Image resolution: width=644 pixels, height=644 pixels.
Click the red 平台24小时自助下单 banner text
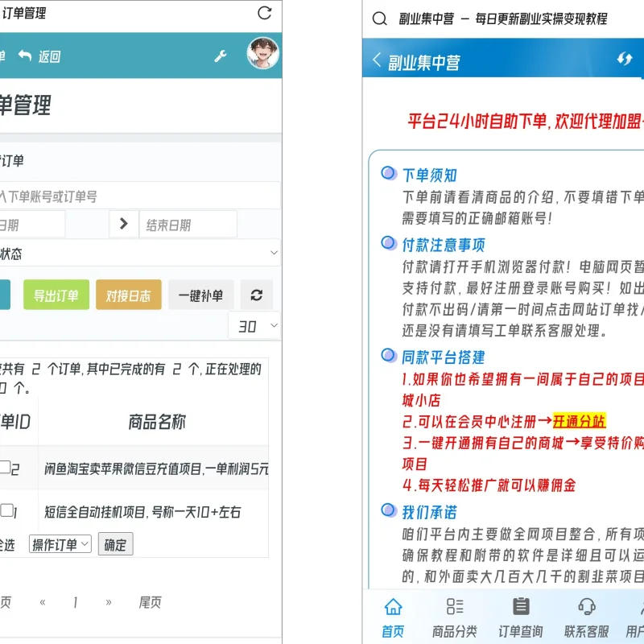click(526, 122)
